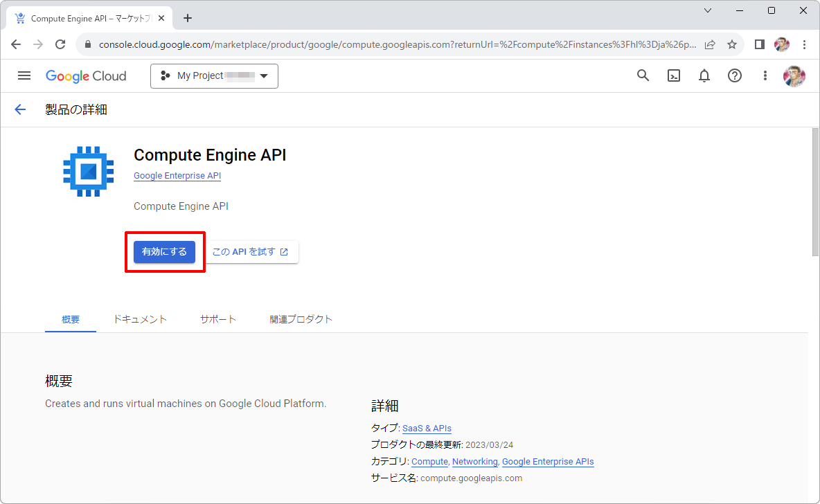
Task: Open the main navigation hamburger menu
Action: click(x=24, y=76)
